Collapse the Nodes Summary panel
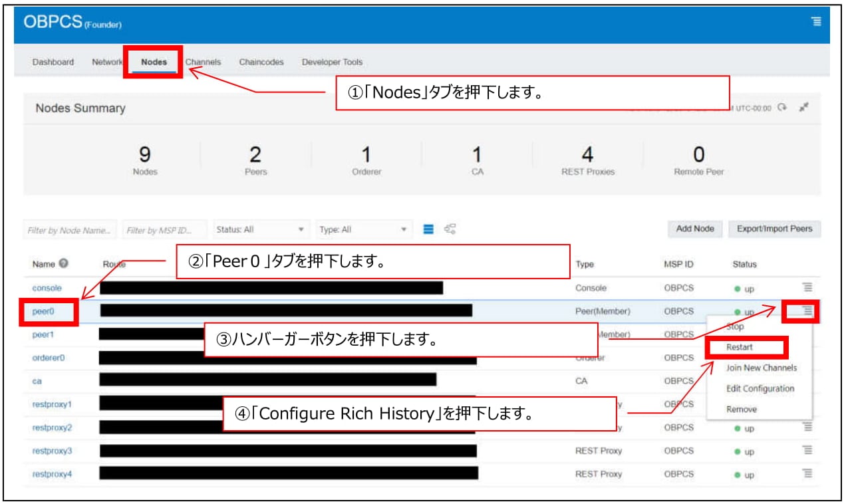 [804, 108]
